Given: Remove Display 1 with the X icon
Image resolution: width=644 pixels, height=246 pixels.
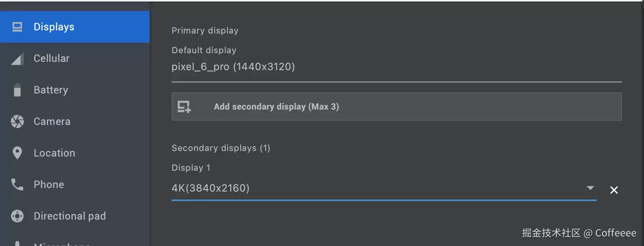Looking at the screenshot, I should pyautogui.click(x=614, y=190).
